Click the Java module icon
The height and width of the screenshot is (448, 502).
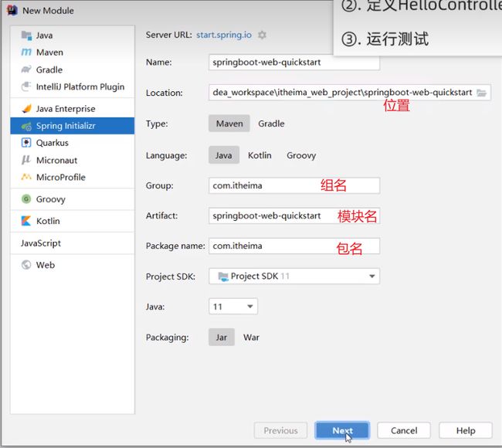[26, 36]
